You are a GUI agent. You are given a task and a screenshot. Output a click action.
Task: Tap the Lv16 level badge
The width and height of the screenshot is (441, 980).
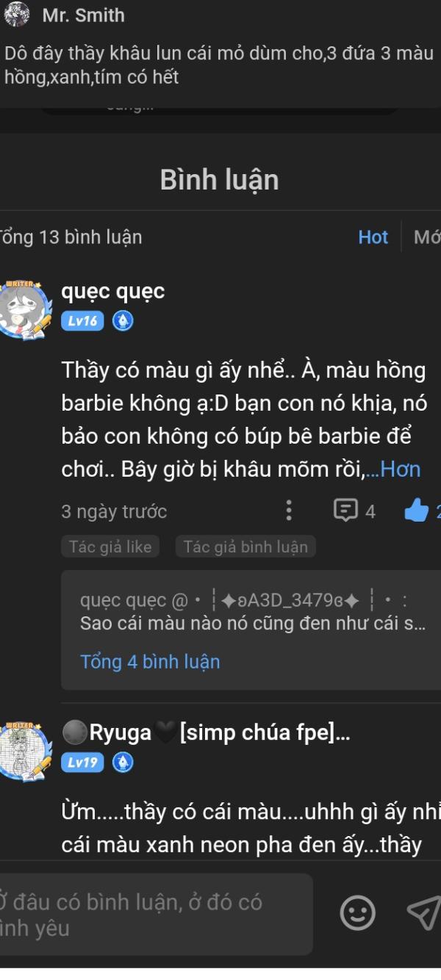click(82, 321)
